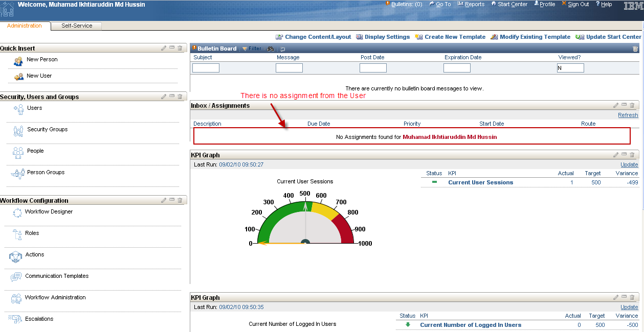This screenshot has width=644, height=332.
Task: Open the People application
Action: click(35, 151)
